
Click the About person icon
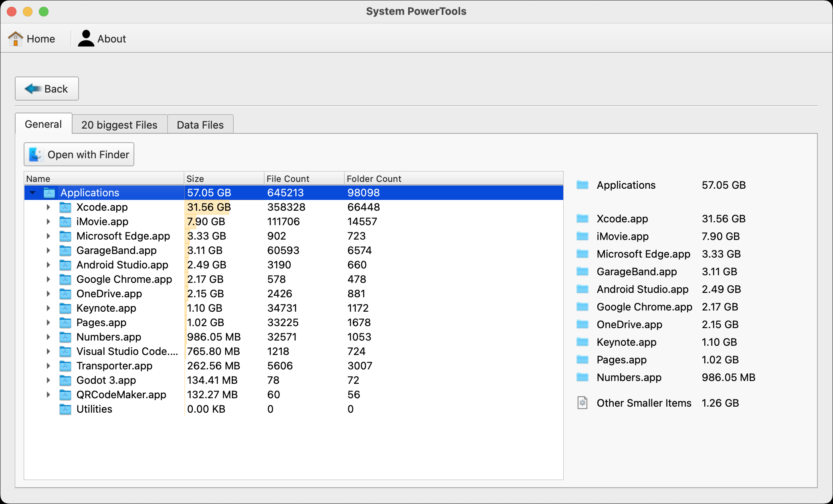point(86,38)
